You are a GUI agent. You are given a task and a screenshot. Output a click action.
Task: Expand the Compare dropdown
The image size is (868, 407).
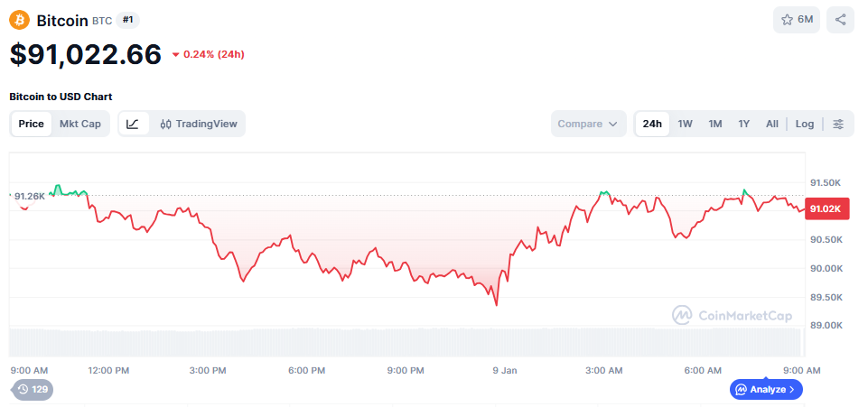[588, 124]
